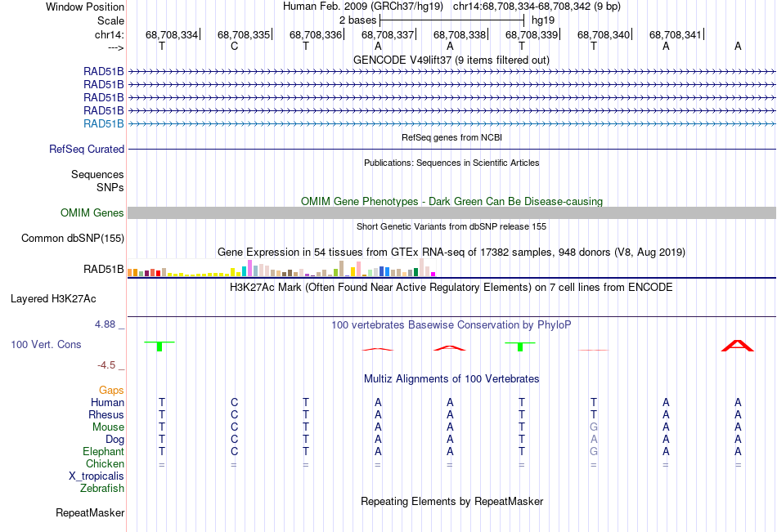Open 100 vertebrates Basewise Conservation by PhyloP title
The width and height of the screenshot is (777, 532).
(451, 325)
